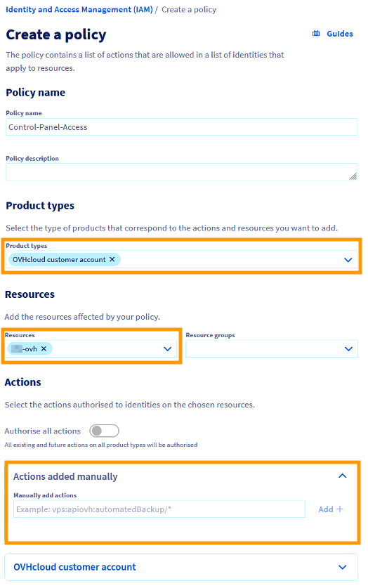Open the Product types dropdown arrow

(348, 260)
